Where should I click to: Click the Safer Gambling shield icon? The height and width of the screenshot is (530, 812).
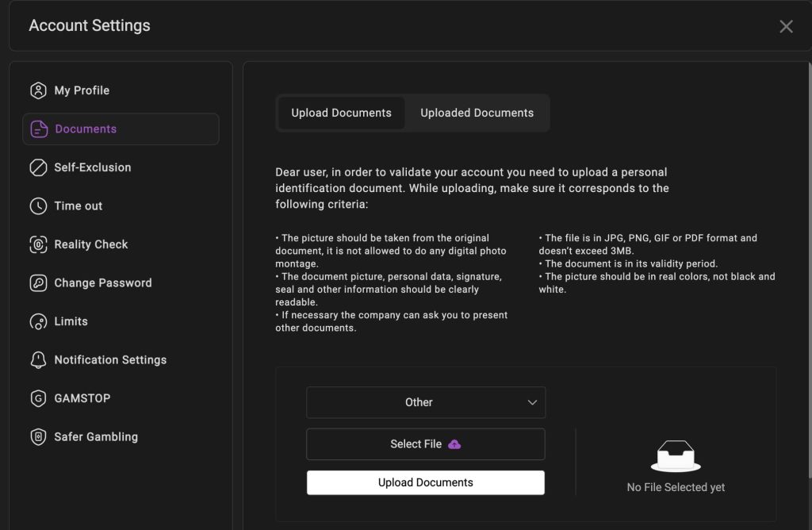click(x=38, y=437)
